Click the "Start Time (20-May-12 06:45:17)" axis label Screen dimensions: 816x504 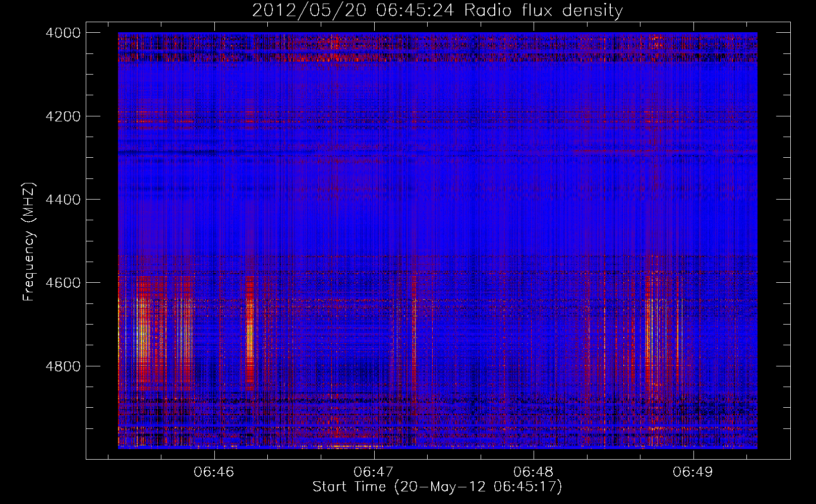pyautogui.click(x=437, y=487)
